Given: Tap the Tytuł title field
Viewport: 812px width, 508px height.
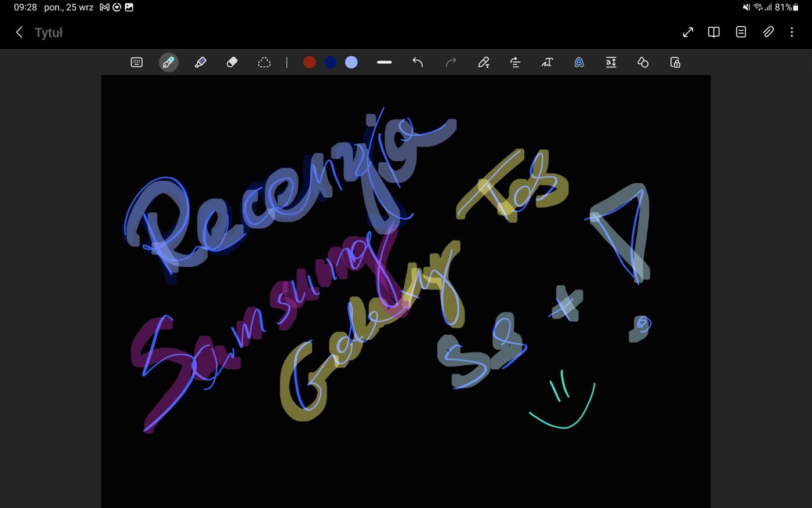Looking at the screenshot, I should pyautogui.click(x=49, y=32).
